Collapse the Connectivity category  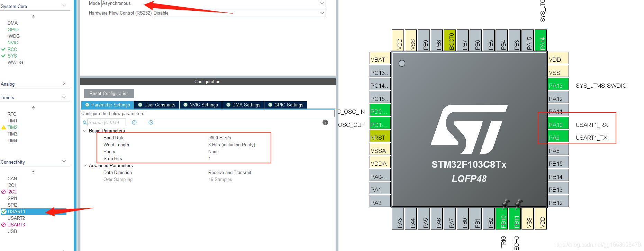tap(64, 162)
